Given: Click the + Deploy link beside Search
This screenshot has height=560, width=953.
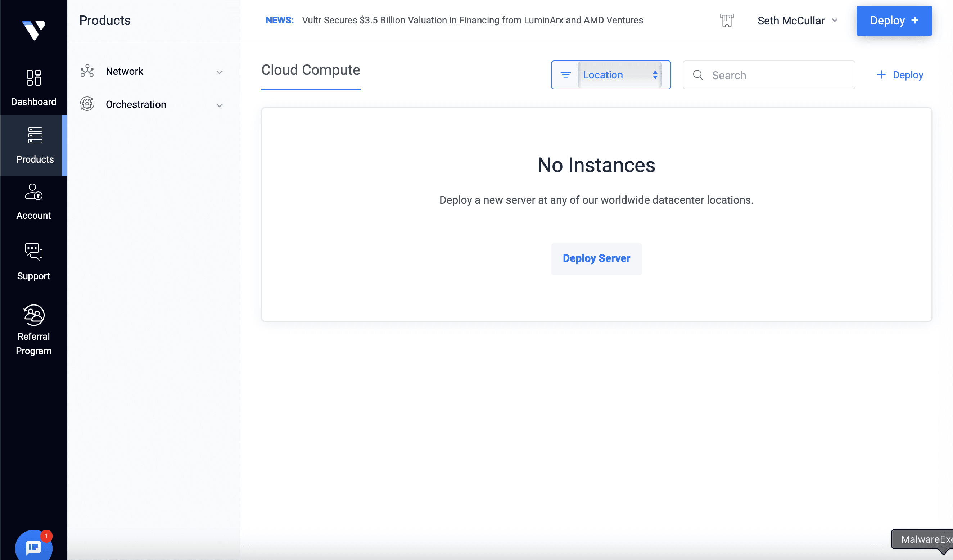Looking at the screenshot, I should (x=900, y=75).
